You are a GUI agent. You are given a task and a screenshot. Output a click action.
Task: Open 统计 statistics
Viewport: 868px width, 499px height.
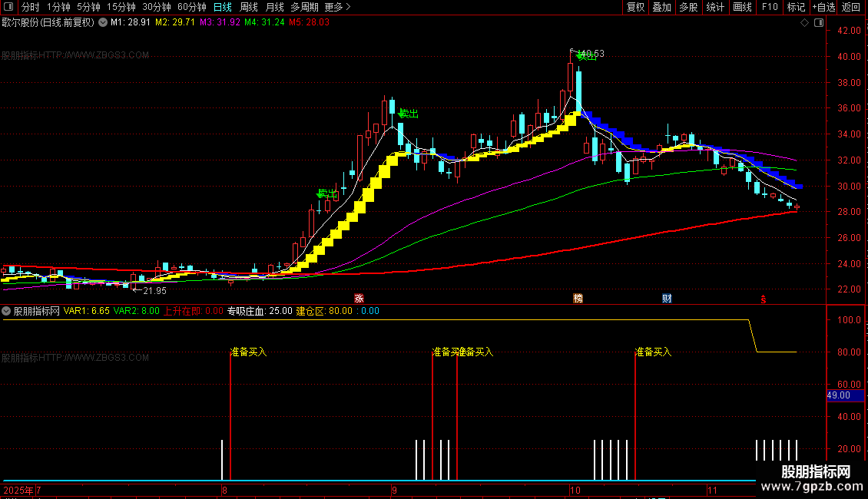(715, 7)
